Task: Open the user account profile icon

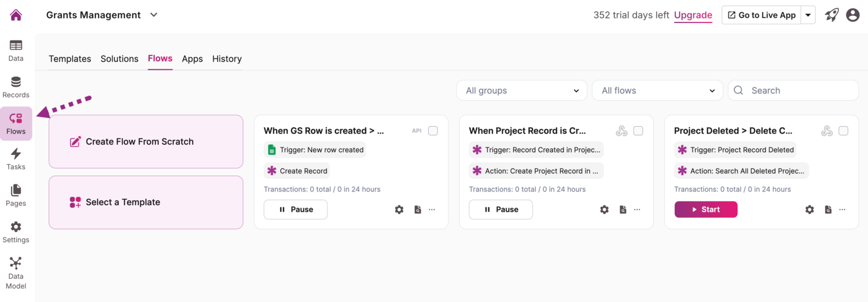Action: click(x=852, y=15)
